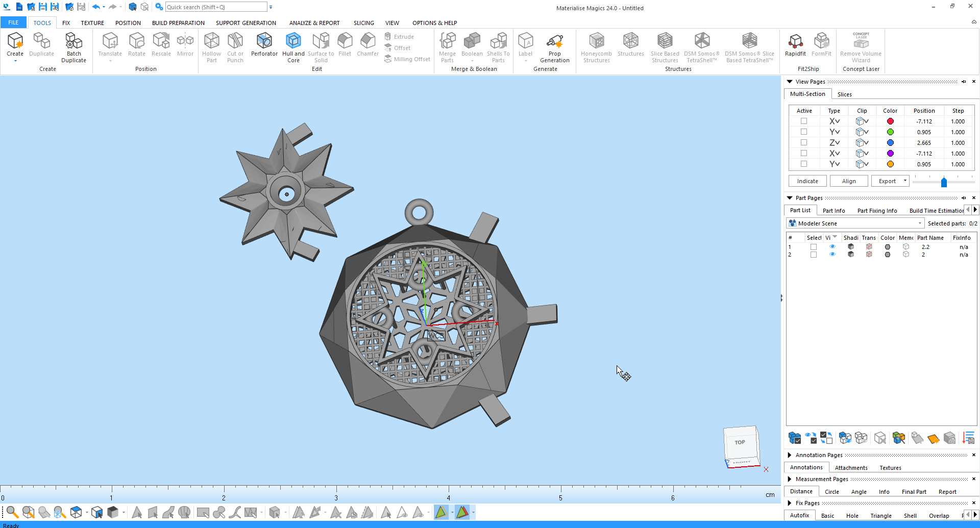Collapse the Part Pages panel
This screenshot has height=528, width=980.
click(790, 198)
